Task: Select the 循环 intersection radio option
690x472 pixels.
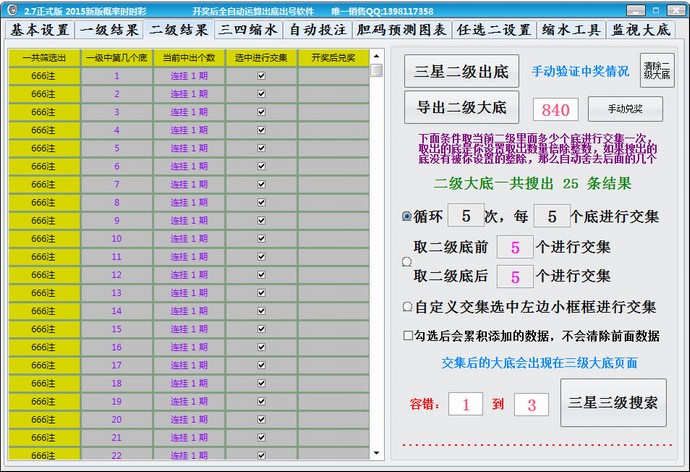Action: (x=407, y=216)
